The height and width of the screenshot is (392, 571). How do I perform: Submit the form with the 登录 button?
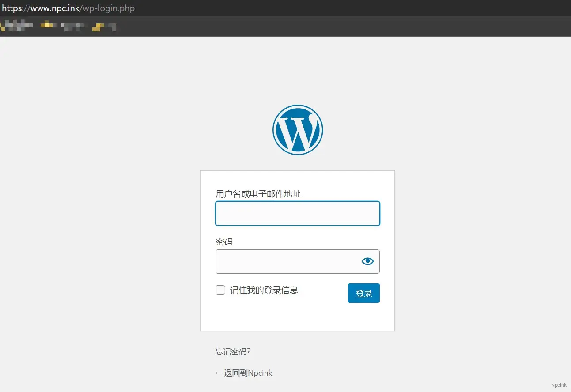point(364,293)
